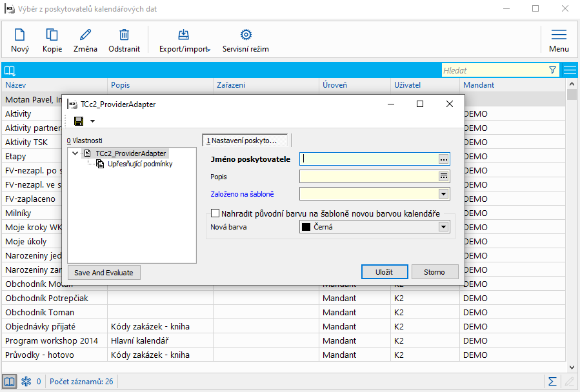
Task: Expand the Založeno na šabloně dropdown
Action: 443,193
